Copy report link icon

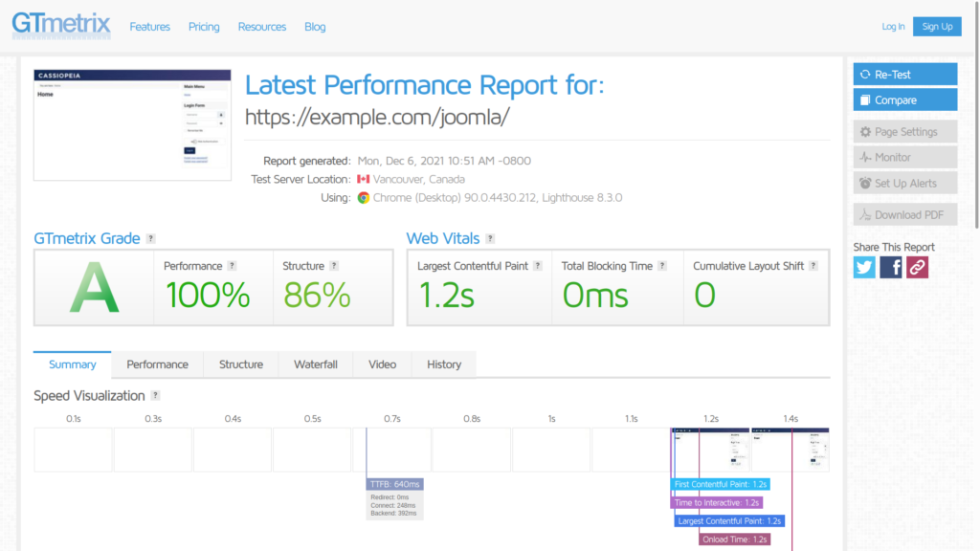coord(918,268)
